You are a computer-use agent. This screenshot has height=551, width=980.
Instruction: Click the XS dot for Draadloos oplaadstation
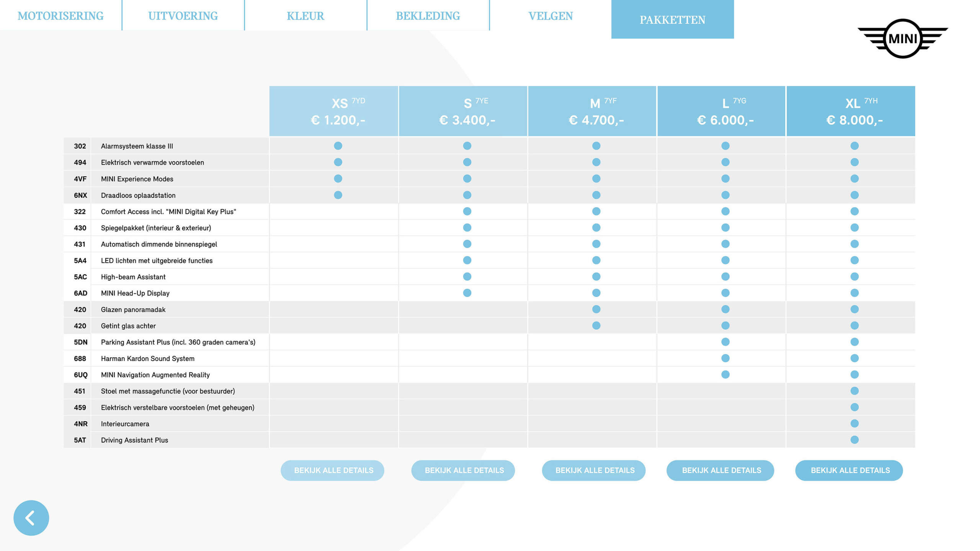[338, 195]
